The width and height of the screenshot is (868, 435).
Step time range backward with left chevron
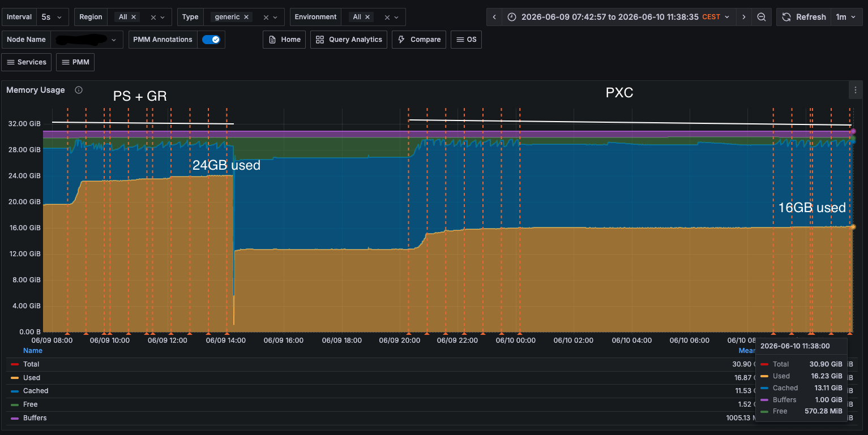pyautogui.click(x=494, y=17)
